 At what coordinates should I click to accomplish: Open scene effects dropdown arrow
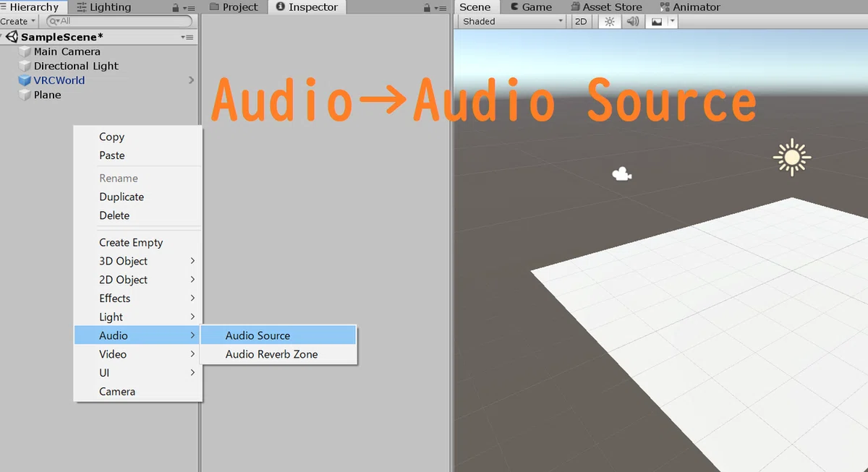point(673,21)
